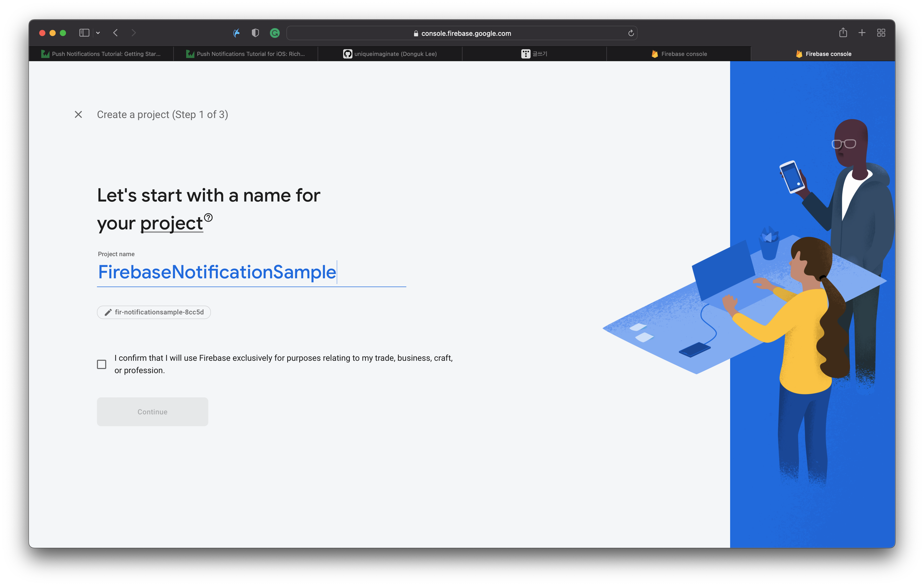The width and height of the screenshot is (924, 586).
Task: Open the Share sheet icon
Action: (x=843, y=32)
